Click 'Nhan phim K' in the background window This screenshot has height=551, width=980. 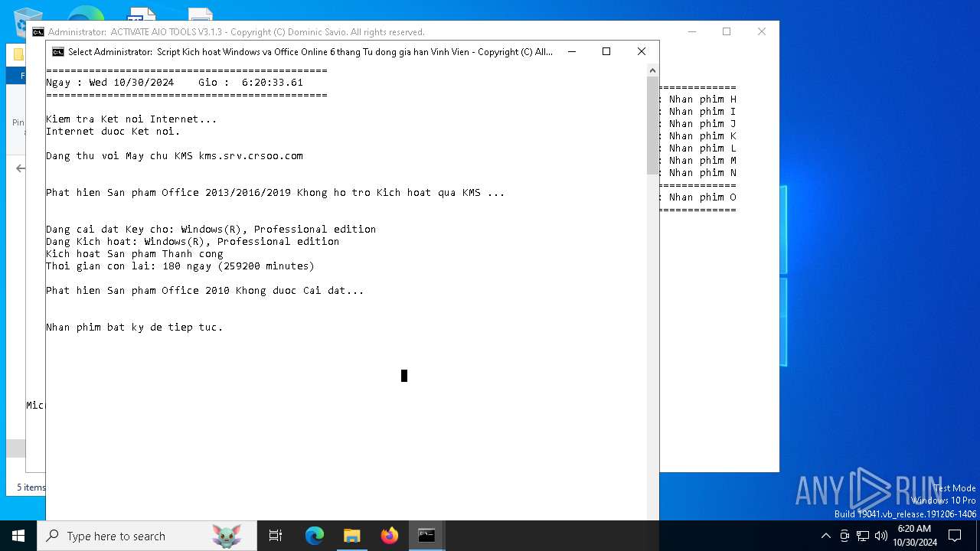pyautogui.click(x=702, y=135)
